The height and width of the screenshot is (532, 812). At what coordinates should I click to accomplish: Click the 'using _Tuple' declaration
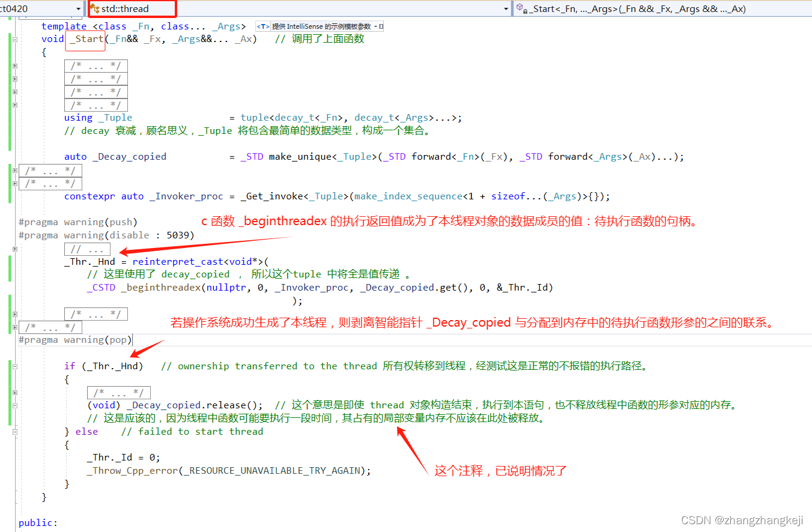tap(98, 118)
